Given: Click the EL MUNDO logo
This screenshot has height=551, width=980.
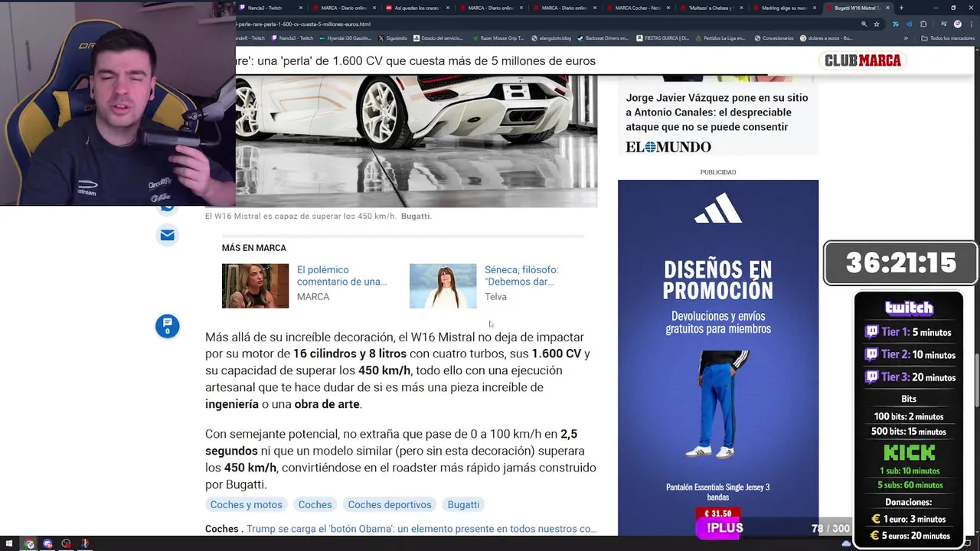Looking at the screenshot, I should (668, 147).
